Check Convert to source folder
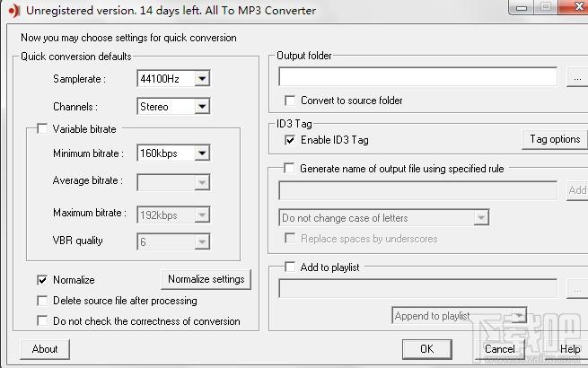588x368 pixels. [289, 101]
